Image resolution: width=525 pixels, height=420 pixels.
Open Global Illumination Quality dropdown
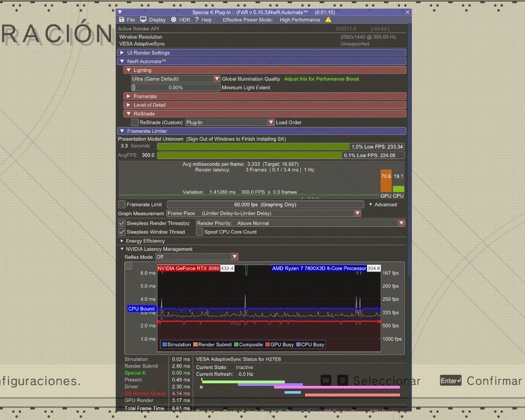[175, 79]
